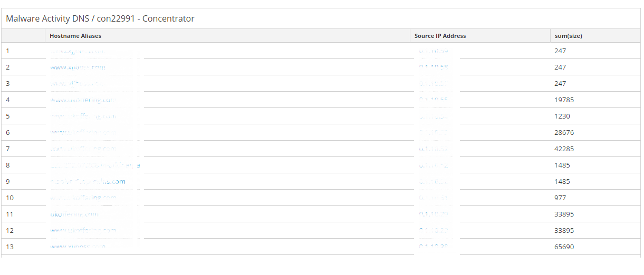644x275 pixels.
Task: Click the hostname link in row 9
Action: point(88,182)
